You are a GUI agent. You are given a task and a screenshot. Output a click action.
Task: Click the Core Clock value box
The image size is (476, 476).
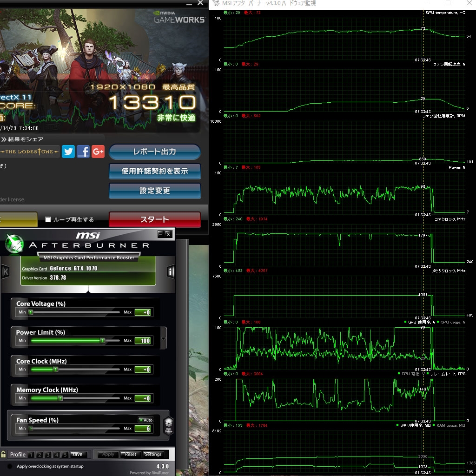click(143, 370)
